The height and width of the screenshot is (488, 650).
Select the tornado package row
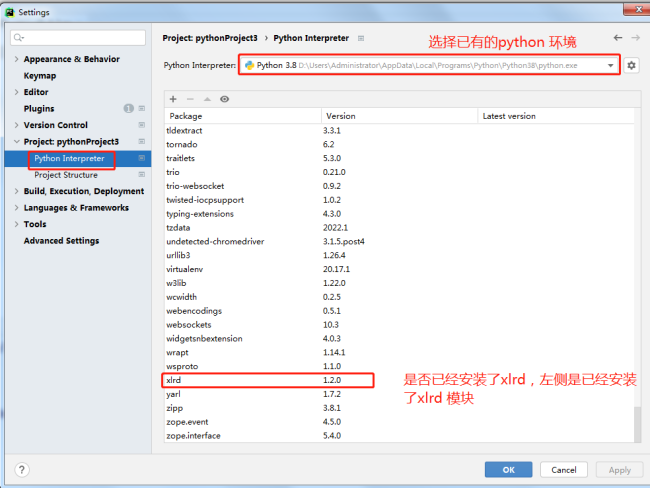[x=399, y=144]
